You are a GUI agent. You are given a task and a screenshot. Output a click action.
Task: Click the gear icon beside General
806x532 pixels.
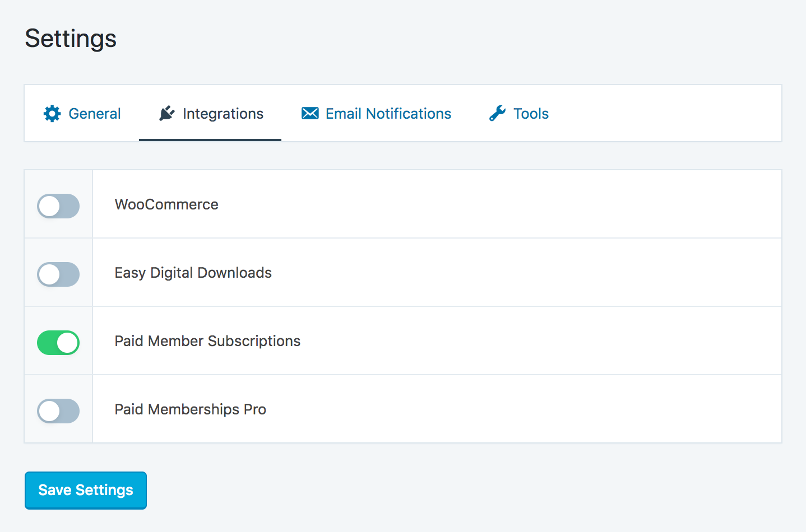pos(52,114)
